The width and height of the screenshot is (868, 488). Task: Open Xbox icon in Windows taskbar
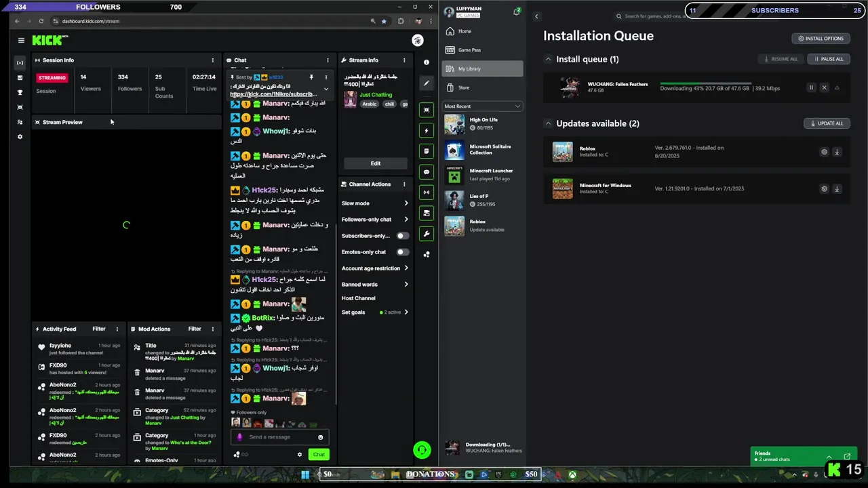572,474
